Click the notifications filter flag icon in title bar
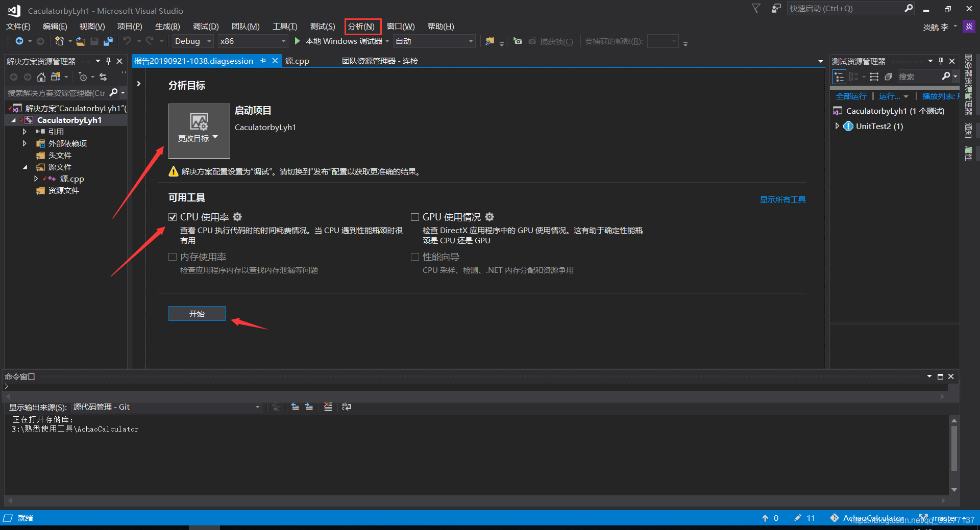The width and height of the screenshot is (980, 530). [756, 8]
